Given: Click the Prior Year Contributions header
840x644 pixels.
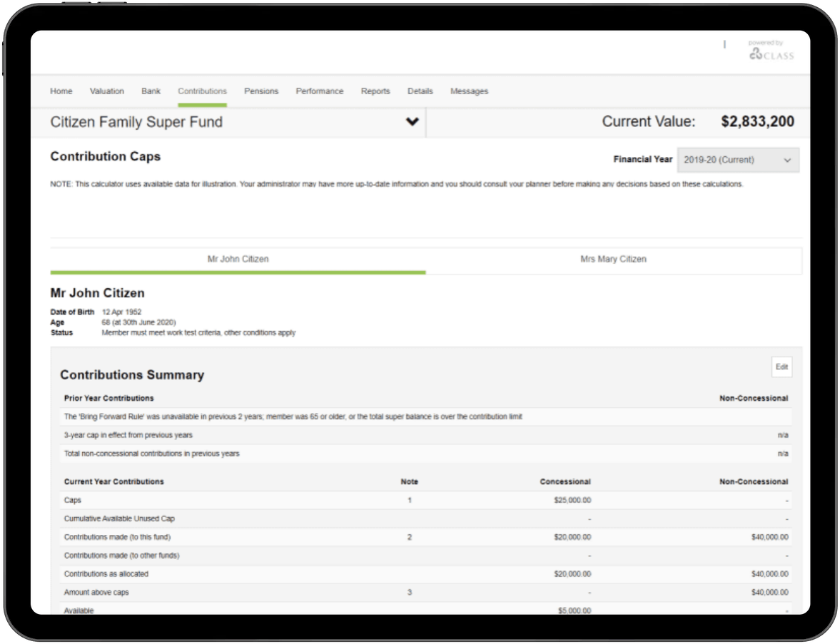Looking at the screenshot, I should pos(108,398).
